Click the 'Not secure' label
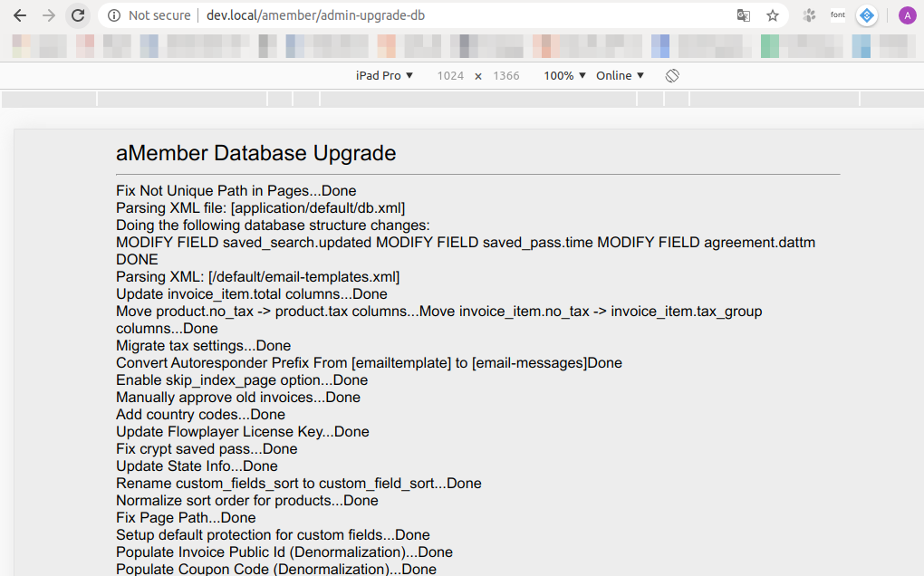 159,15
